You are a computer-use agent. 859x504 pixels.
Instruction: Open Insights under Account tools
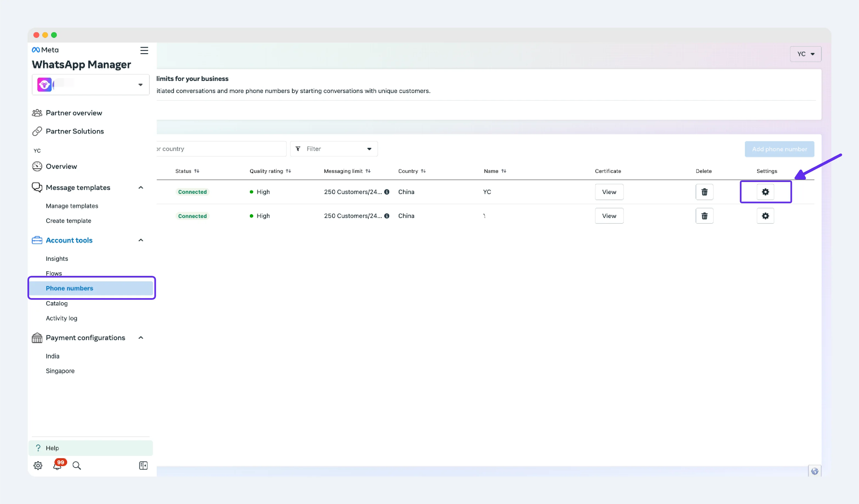(x=57, y=259)
